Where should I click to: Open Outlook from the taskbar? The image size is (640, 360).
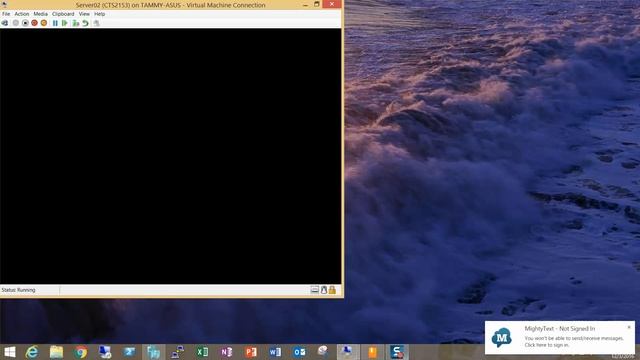[299, 352]
